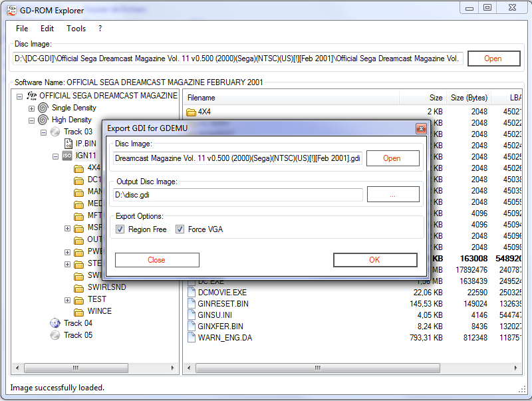Image resolution: width=532 pixels, height=401 pixels.
Task: Close the Export GDI for GDEMU dialog
Action: (x=421, y=128)
